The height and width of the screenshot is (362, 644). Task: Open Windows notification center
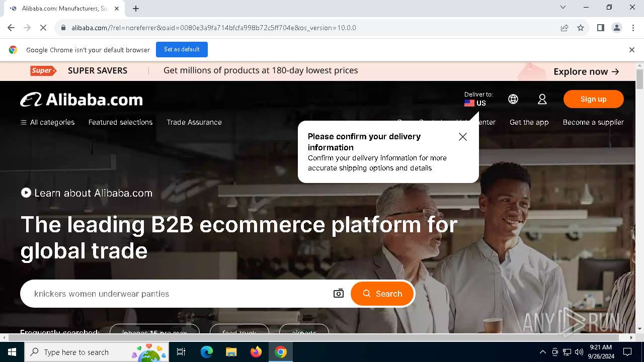point(627,352)
